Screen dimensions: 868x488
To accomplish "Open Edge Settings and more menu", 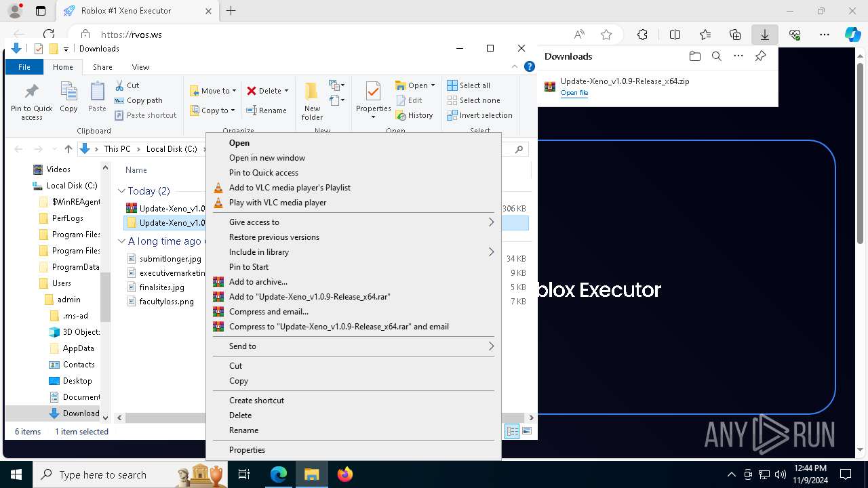I will (x=825, y=35).
